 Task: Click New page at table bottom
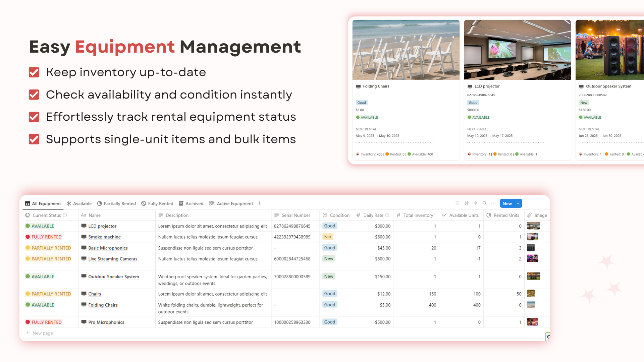click(x=39, y=333)
